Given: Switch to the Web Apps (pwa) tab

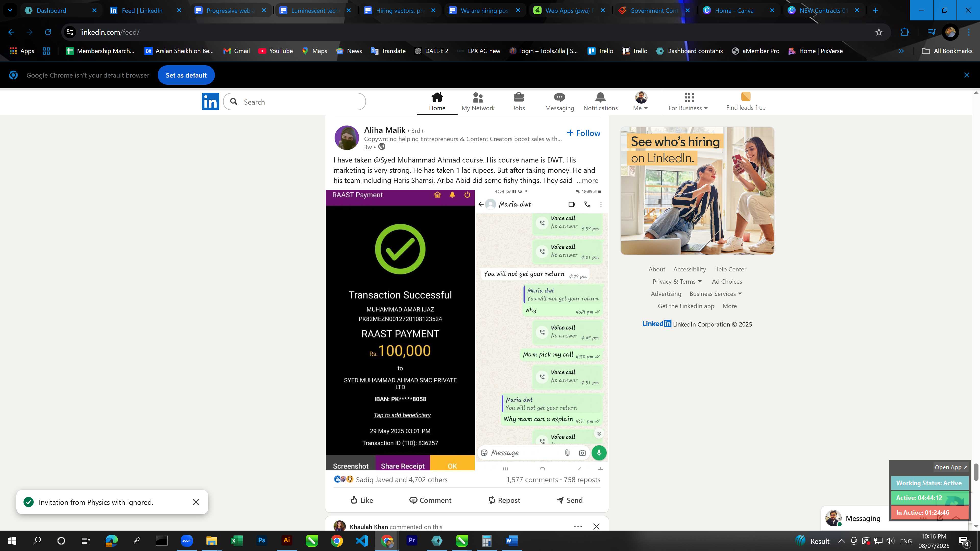Looking at the screenshot, I should (569, 10).
